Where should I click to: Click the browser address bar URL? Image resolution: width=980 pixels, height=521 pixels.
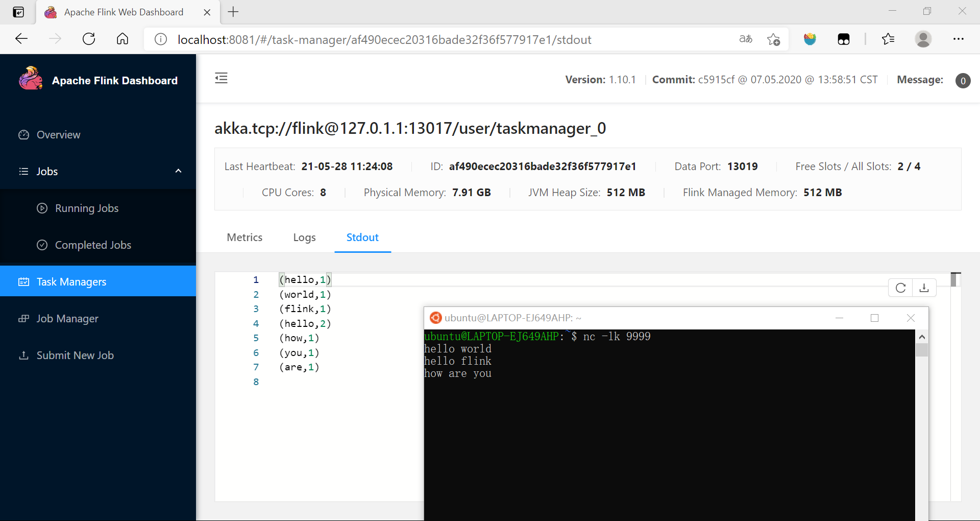pyautogui.click(x=384, y=39)
